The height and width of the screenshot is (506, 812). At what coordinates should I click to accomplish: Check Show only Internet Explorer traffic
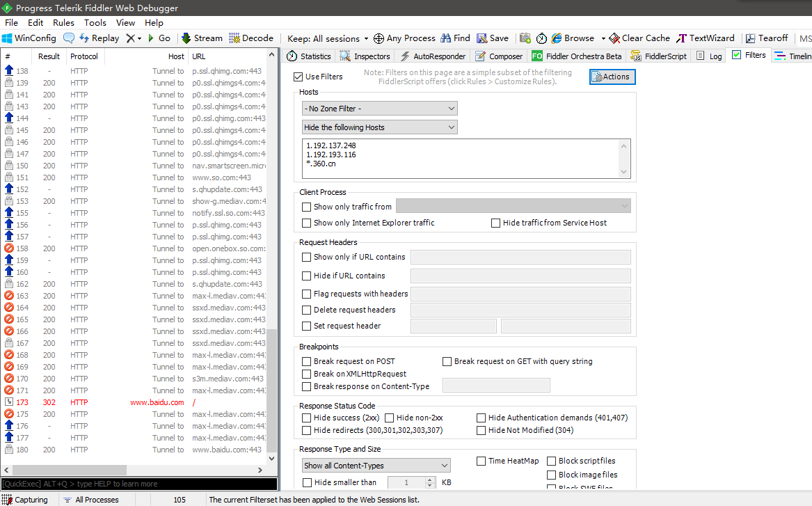click(307, 223)
